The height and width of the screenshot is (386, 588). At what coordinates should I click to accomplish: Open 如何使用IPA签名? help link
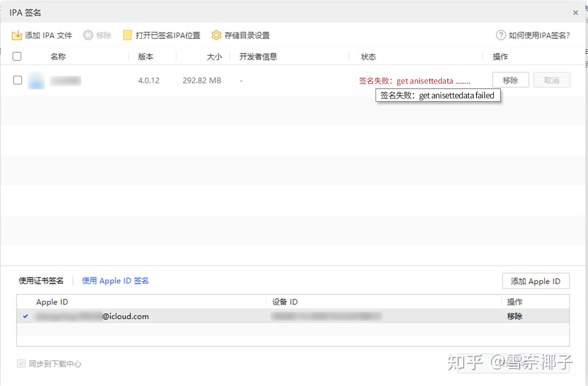pyautogui.click(x=539, y=35)
